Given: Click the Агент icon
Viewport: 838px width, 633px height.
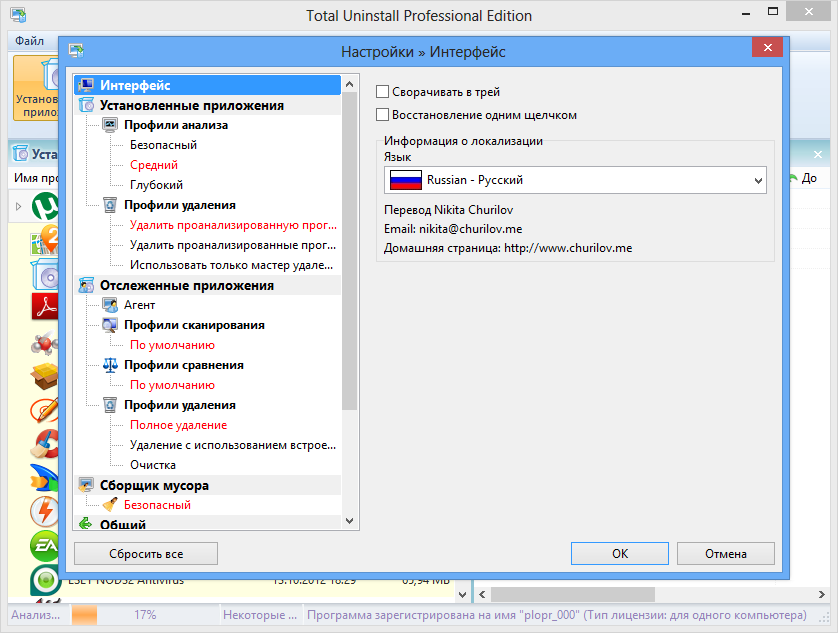Looking at the screenshot, I should click(110, 305).
